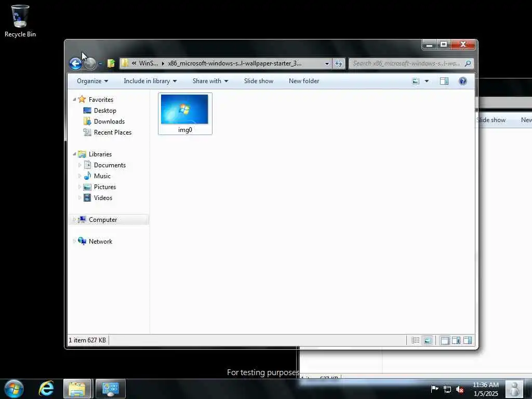Click the folder icon beside navigation arrows
The image size is (532, 399).
(111, 63)
